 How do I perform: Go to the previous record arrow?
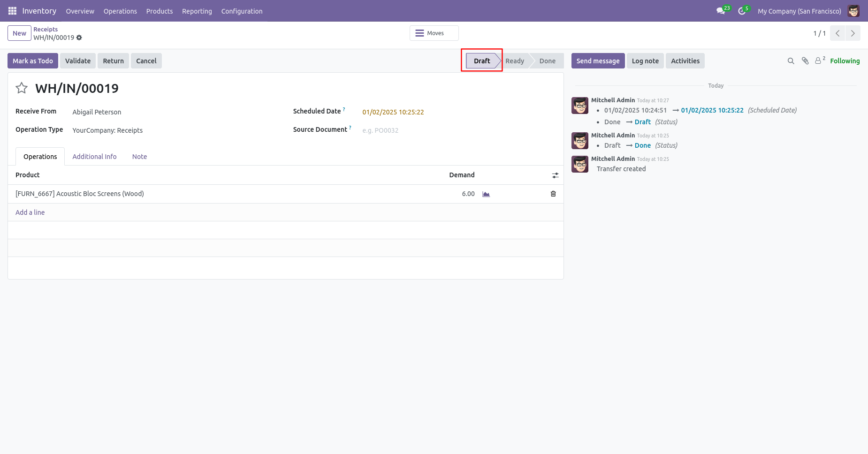click(838, 33)
